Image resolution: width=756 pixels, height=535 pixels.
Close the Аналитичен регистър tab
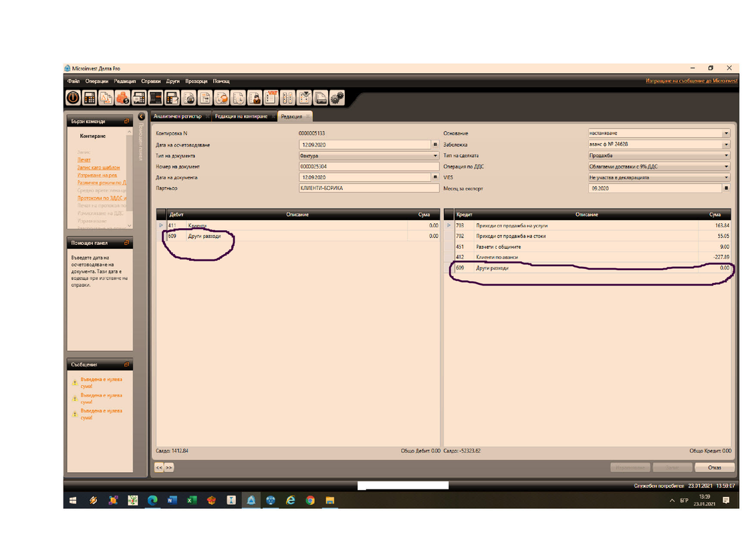207,116
